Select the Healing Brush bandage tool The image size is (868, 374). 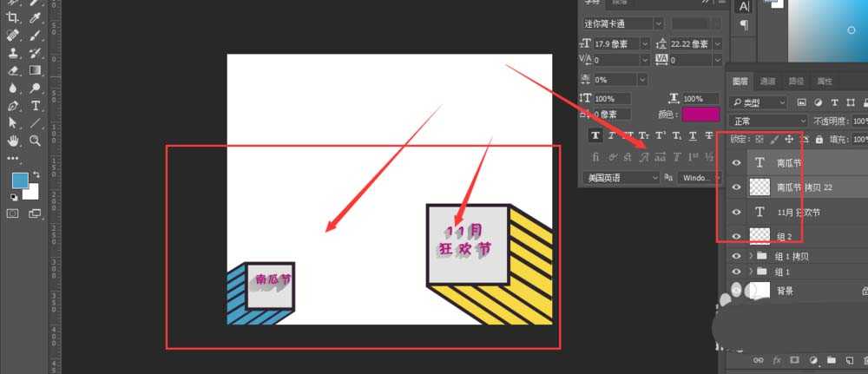point(13,36)
